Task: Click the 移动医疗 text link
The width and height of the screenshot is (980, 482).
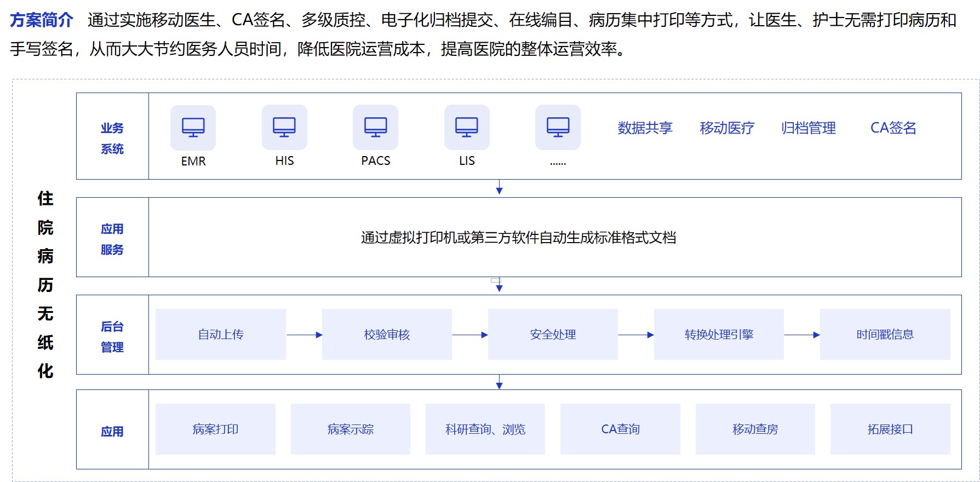Action: coord(727,128)
